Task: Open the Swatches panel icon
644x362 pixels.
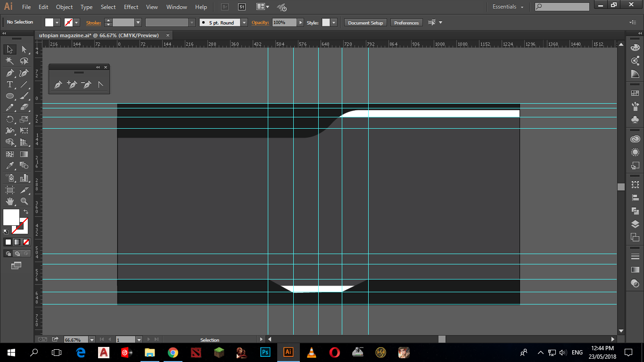Action: tap(635, 94)
